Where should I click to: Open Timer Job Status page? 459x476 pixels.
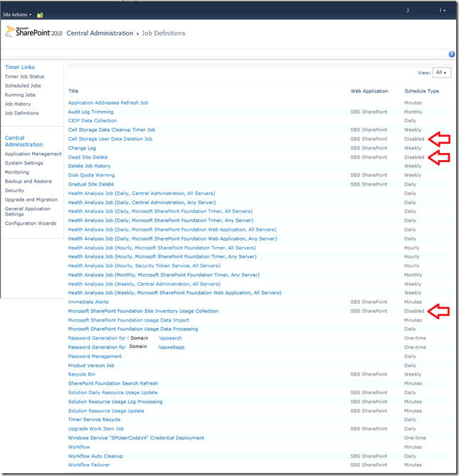(x=24, y=77)
